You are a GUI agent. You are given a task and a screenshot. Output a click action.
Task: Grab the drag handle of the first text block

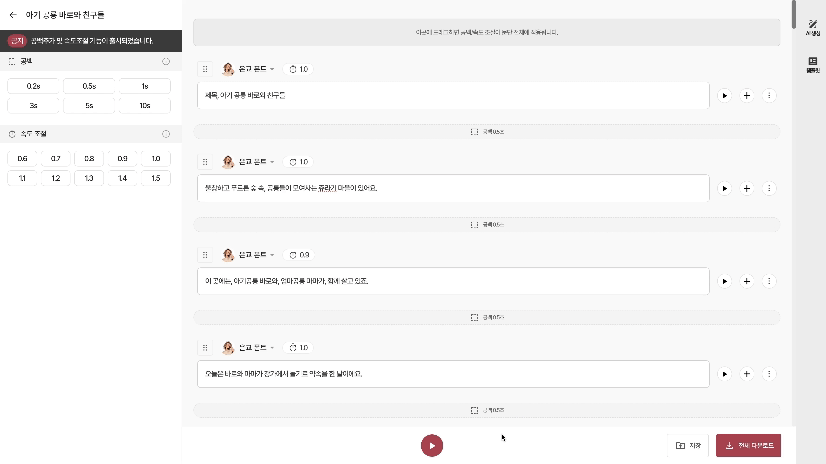[x=205, y=69]
